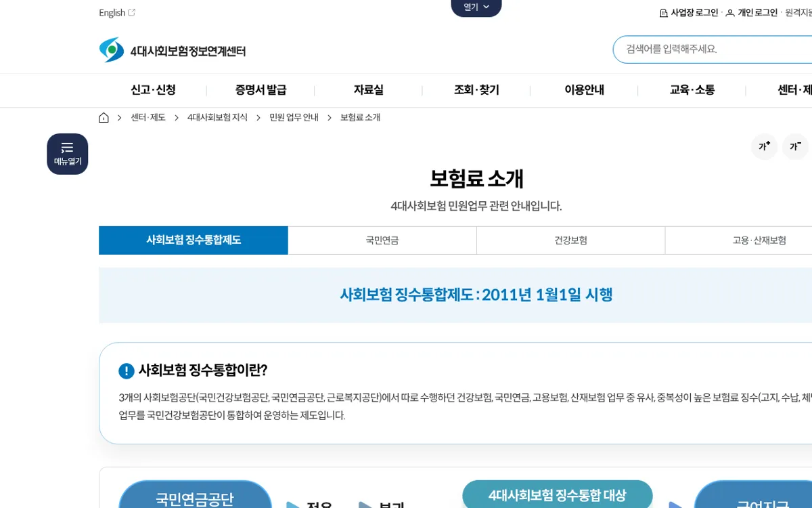Viewport: 812px width, 508px height.
Task: Switch to the 국민연금 tab
Action: tap(382, 240)
